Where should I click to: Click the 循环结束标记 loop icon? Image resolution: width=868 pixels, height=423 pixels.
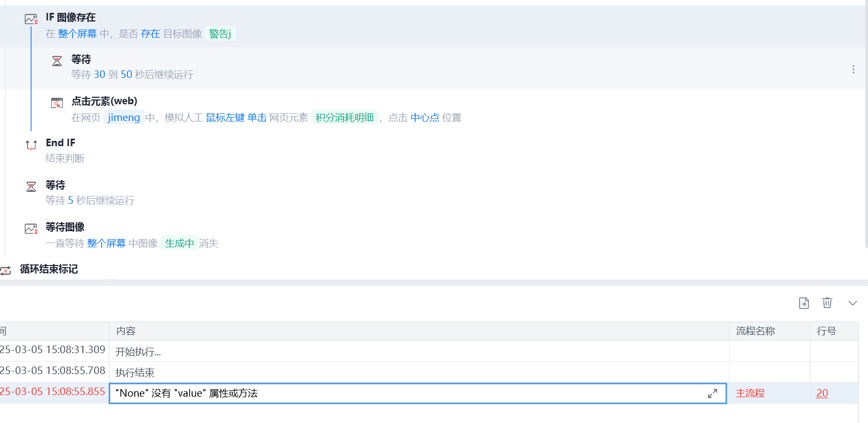(6, 270)
